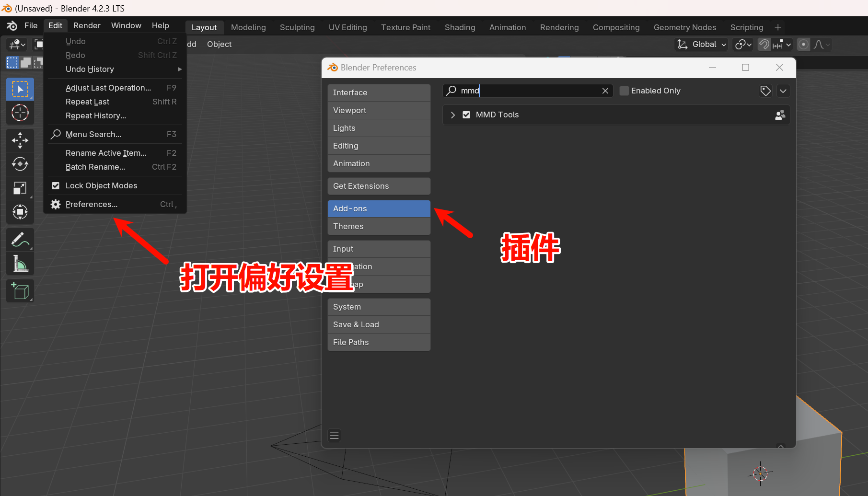Switch to the Modeling workspace tab
The image size is (868, 496).
248,27
